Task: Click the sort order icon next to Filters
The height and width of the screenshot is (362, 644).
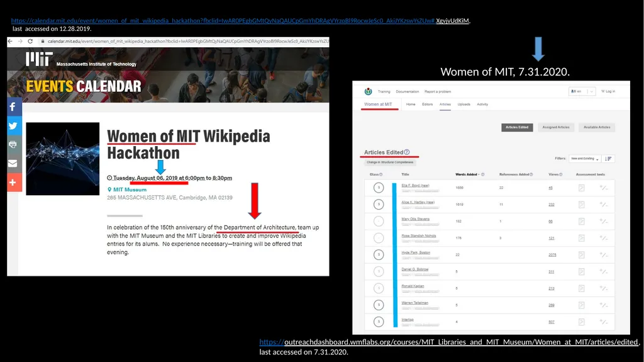Action: (609, 159)
